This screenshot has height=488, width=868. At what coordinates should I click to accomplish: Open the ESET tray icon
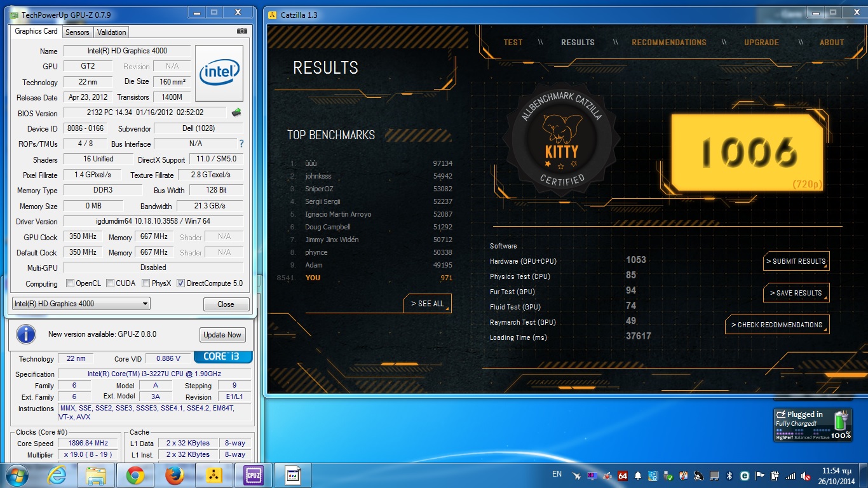coord(744,475)
